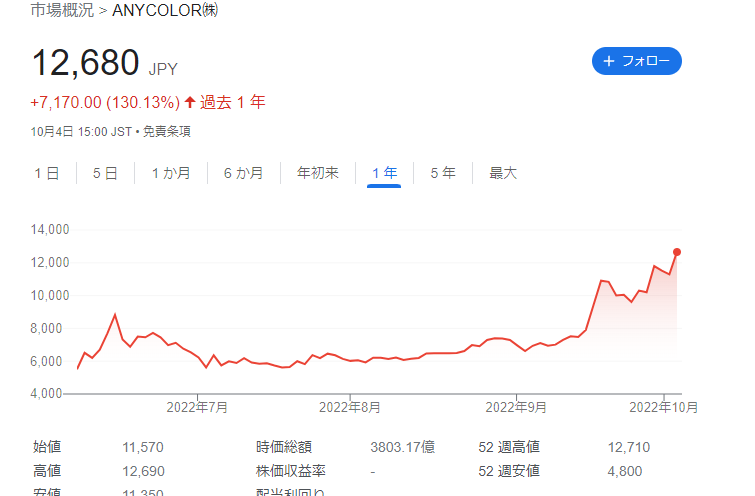Choose the 年初来 range tab
The image size is (755, 496).
(x=318, y=173)
